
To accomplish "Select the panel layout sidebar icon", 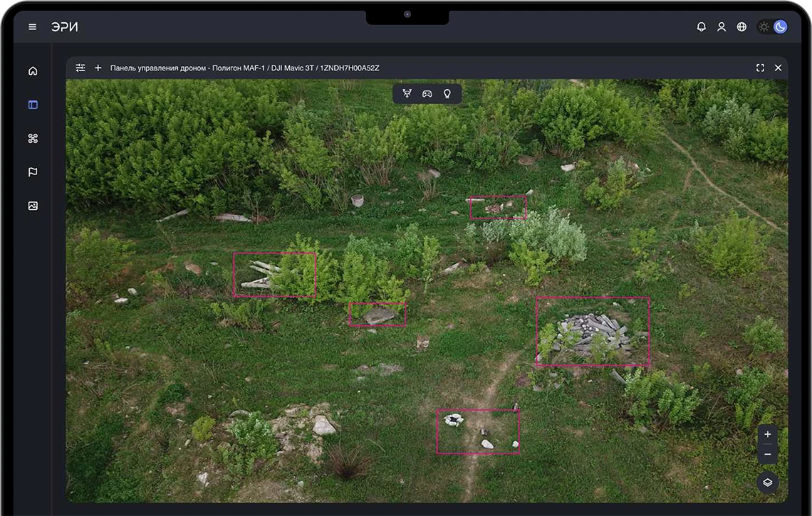I will click(33, 105).
